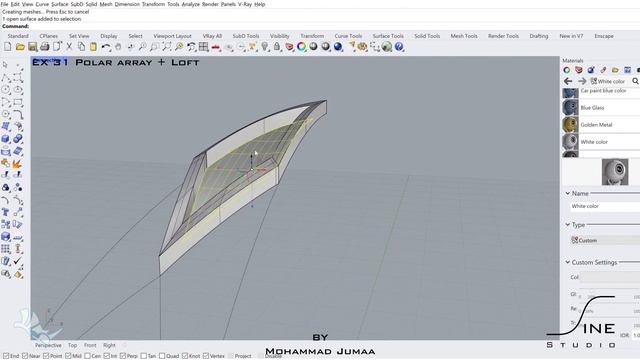Click the car Named Views icon
This screenshot has width=640, height=360.
click(216, 47)
